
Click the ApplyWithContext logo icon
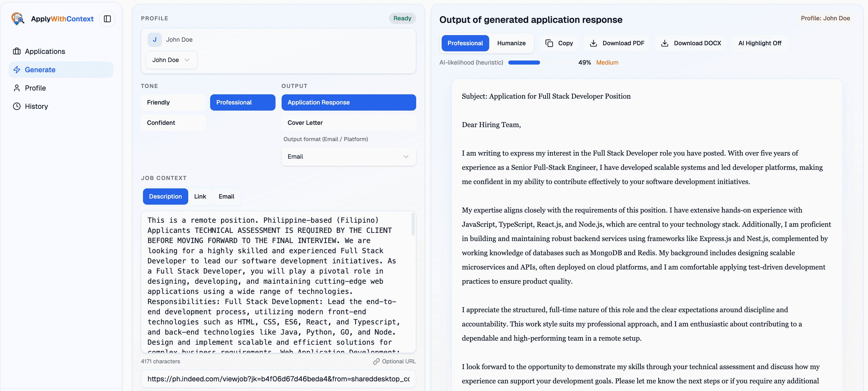[18, 19]
